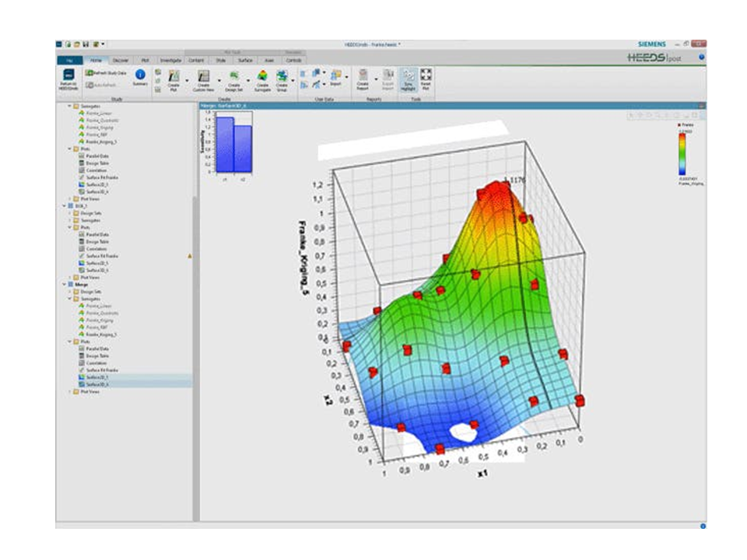Expand Design Sets under the Merge study
The width and height of the screenshot is (747, 560).
pyautogui.click(x=69, y=292)
